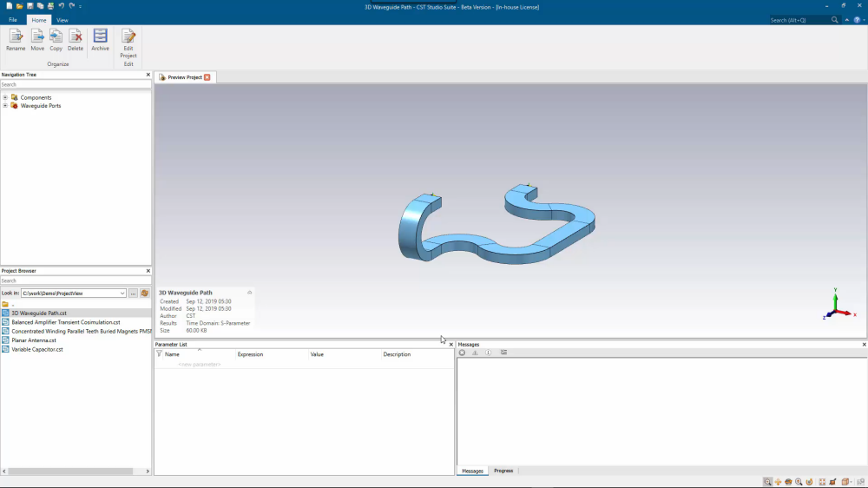Click the clear messages list icon
Screen dimensions: 868x488
[503, 353]
